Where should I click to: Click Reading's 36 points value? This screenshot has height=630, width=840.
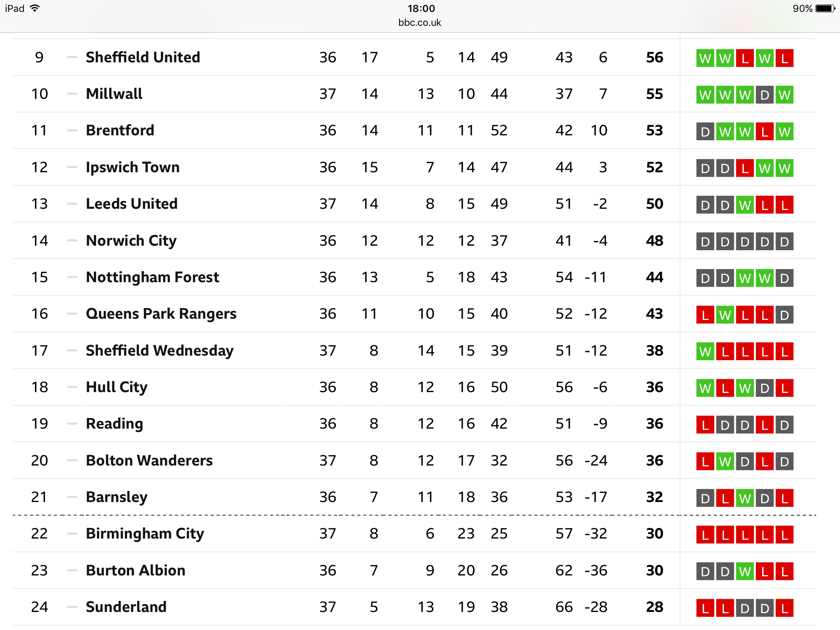pos(654,424)
